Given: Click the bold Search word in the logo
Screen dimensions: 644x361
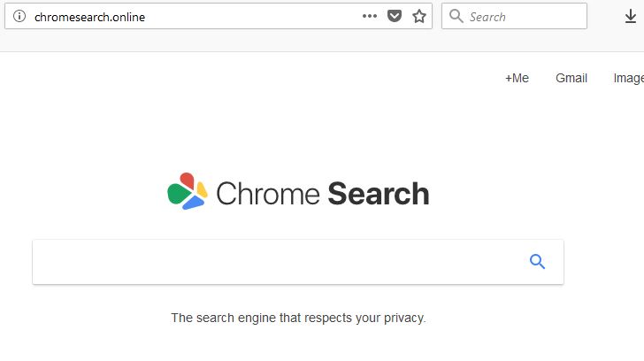Looking at the screenshot, I should pos(379,194).
